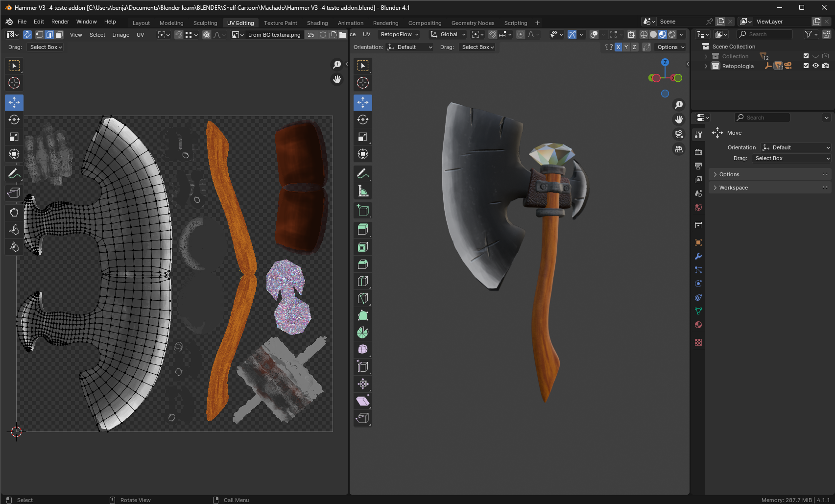Viewport: 835px width, 504px height.
Task: Expand the Workspace panel
Action: click(733, 188)
